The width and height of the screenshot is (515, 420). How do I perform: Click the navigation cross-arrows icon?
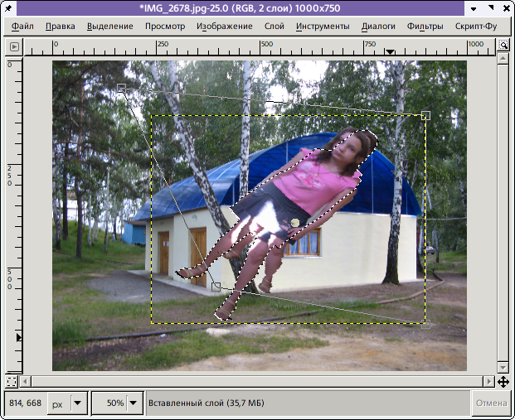[503, 382]
